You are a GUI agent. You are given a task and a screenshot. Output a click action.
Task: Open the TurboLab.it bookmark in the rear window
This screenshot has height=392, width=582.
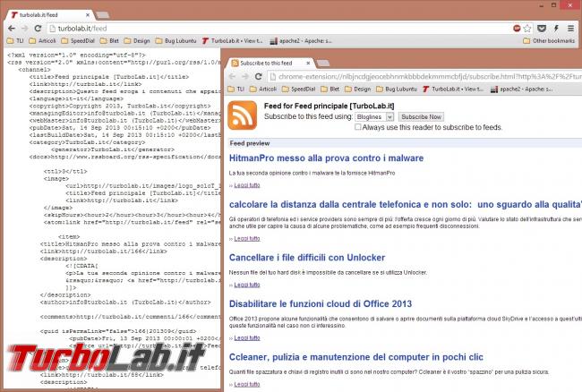[x=233, y=41]
